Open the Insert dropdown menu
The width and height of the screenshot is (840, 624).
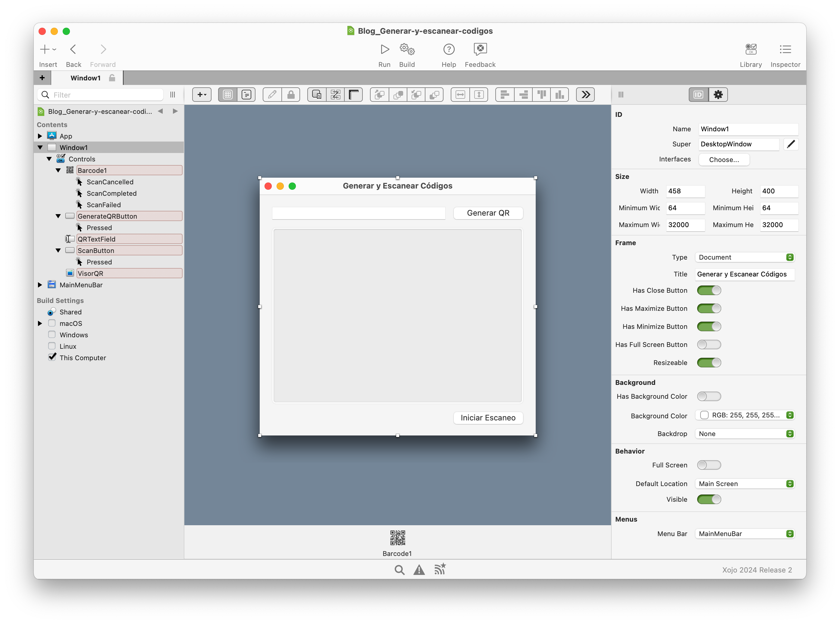tap(48, 49)
